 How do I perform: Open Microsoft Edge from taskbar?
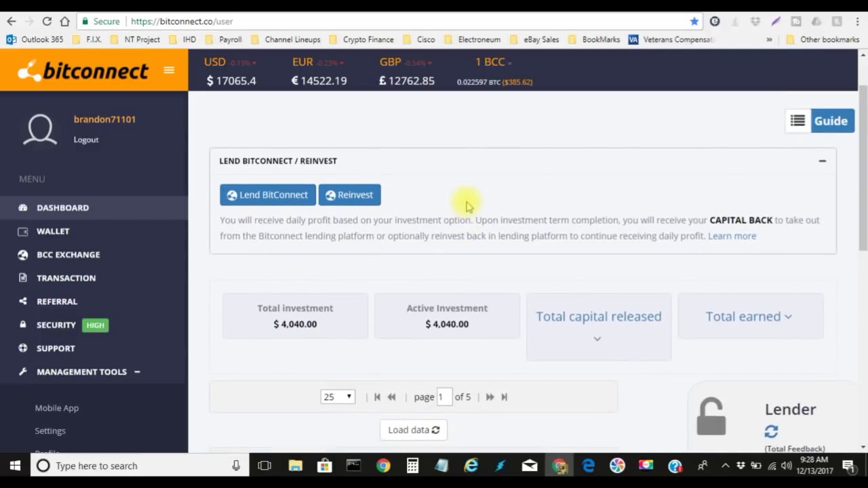(x=588, y=466)
